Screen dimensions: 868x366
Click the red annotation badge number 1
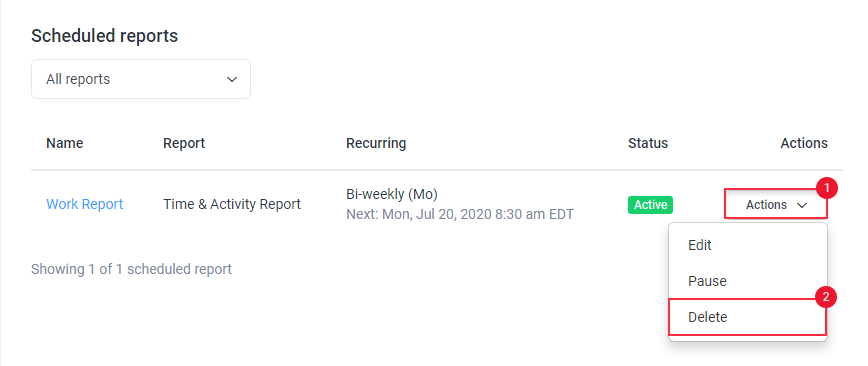(x=826, y=189)
